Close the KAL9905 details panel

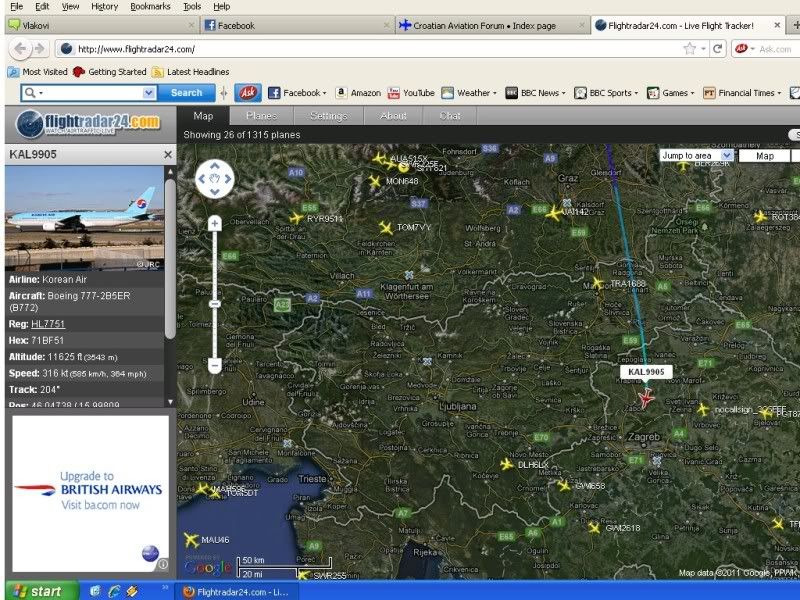tap(168, 154)
